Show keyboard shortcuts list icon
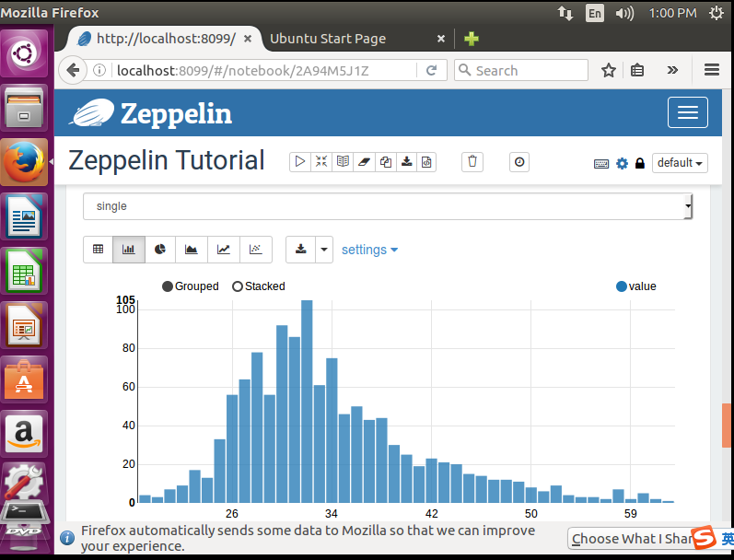Viewport: 734px width, 560px height. point(601,163)
